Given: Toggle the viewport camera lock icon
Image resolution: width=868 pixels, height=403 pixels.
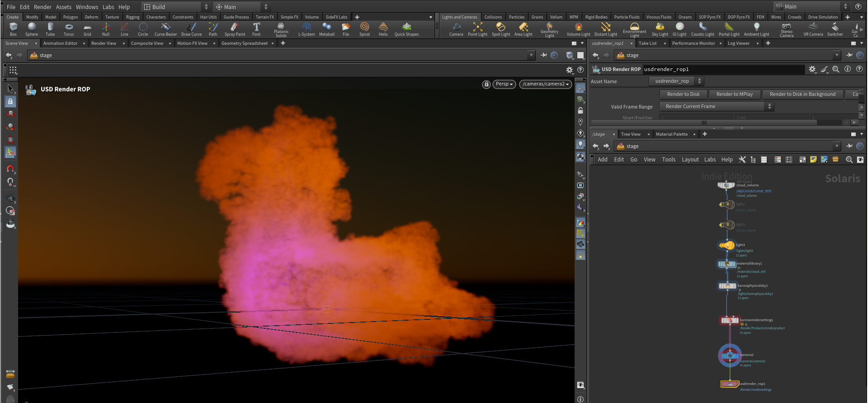Looking at the screenshot, I should [486, 84].
